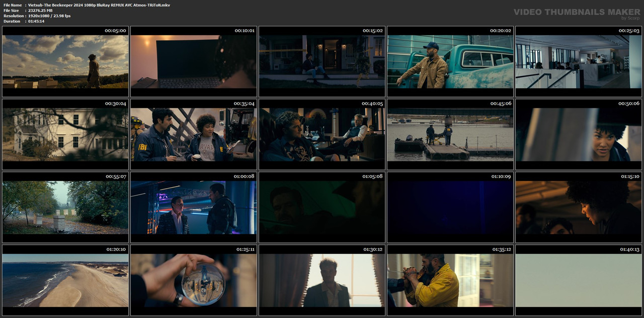Click the 01:40:13 timestamp label

(x=629, y=250)
